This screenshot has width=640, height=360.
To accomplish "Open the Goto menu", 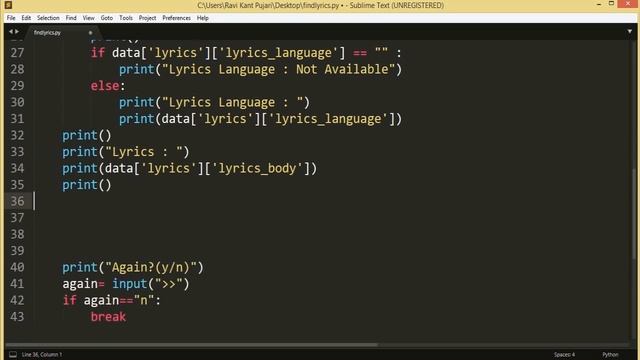I will pos(107,18).
